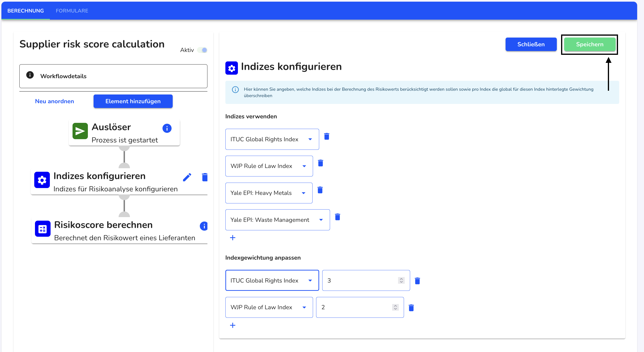This screenshot has height=352, width=644.
Task: Toggle the Aktiv workflow switch
Action: click(202, 50)
